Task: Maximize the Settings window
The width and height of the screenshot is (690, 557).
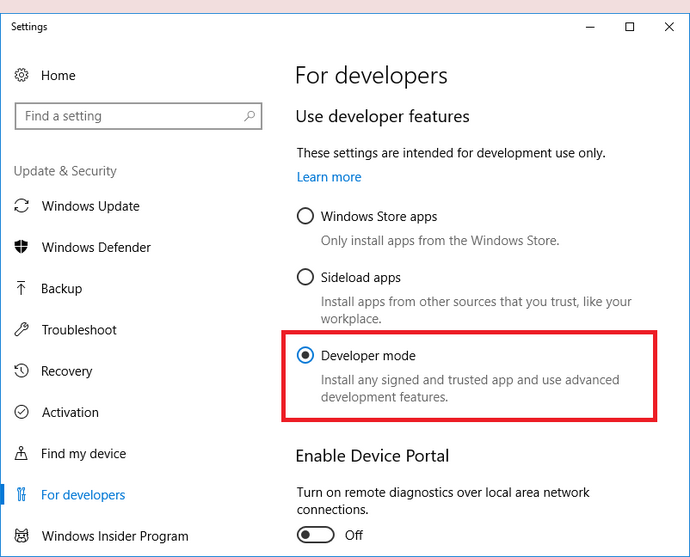Action: tap(630, 27)
